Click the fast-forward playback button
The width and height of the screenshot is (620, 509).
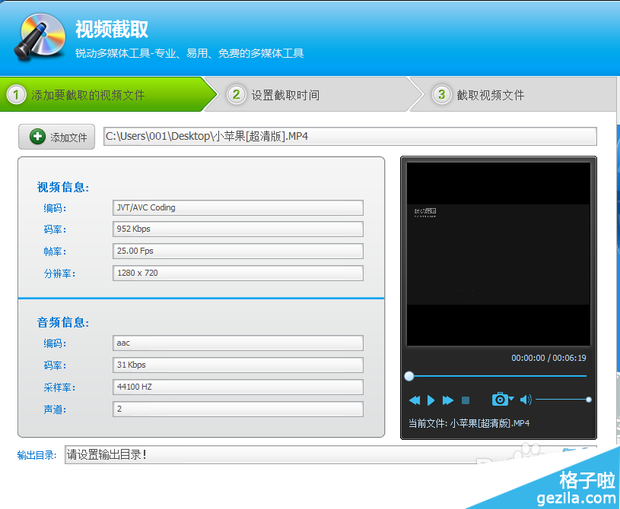tap(448, 400)
